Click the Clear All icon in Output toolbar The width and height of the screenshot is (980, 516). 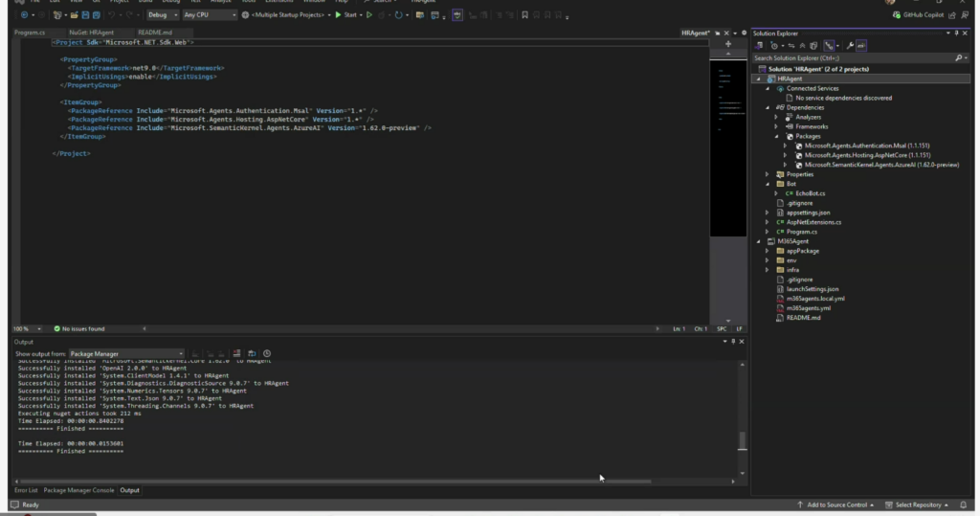tap(237, 354)
